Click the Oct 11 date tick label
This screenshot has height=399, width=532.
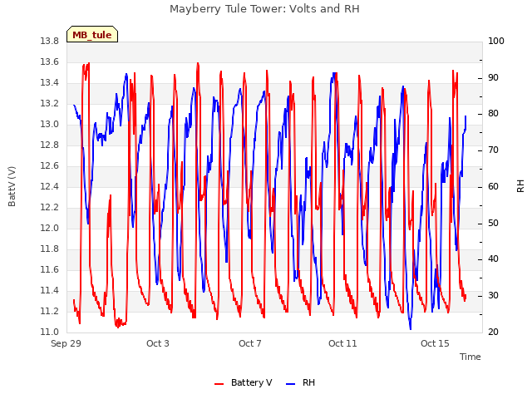click(342, 343)
